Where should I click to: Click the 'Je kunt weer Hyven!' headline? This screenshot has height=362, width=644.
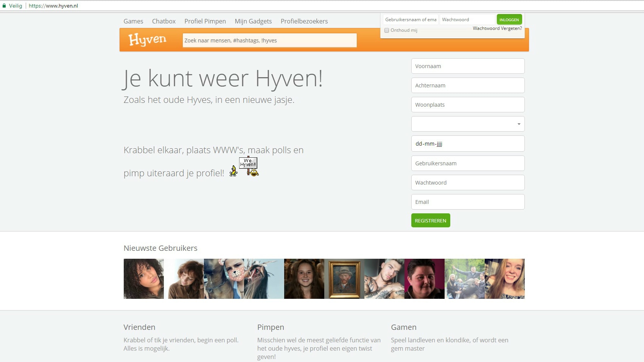223,79
